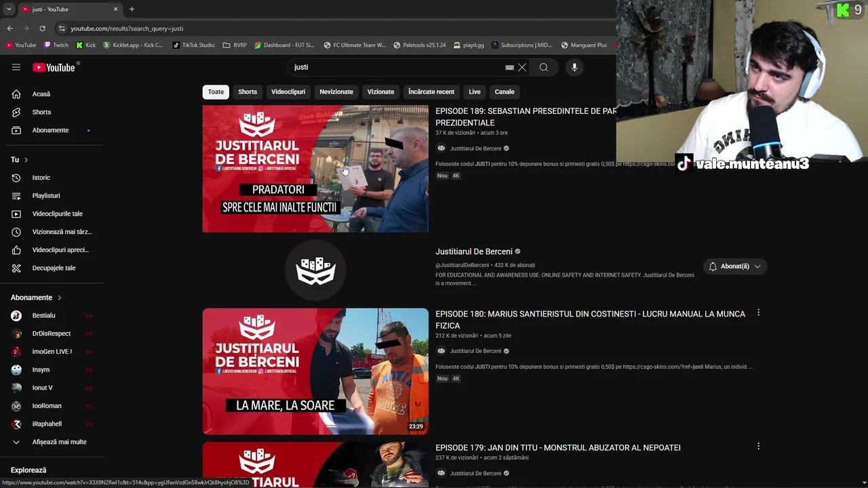The image size is (868, 488).
Task: Open the on-screen keyboard icon in search box
Action: tap(509, 68)
